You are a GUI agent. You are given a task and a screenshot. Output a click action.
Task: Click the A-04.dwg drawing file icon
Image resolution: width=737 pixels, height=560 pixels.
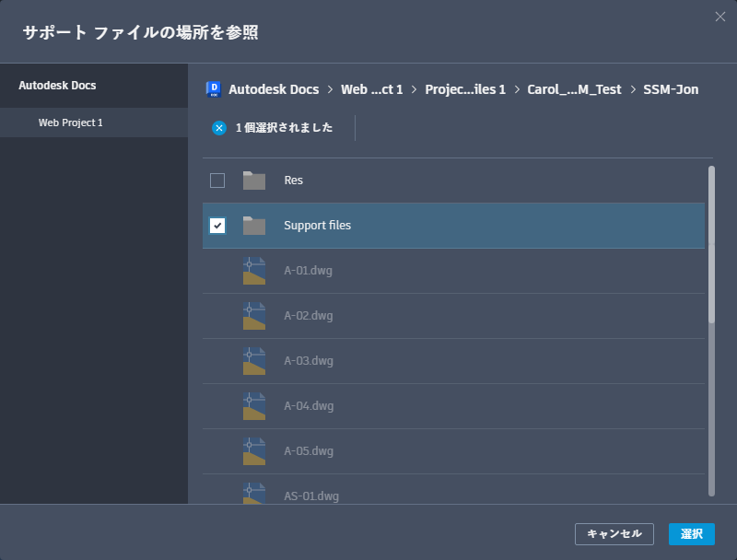[x=254, y=406]
